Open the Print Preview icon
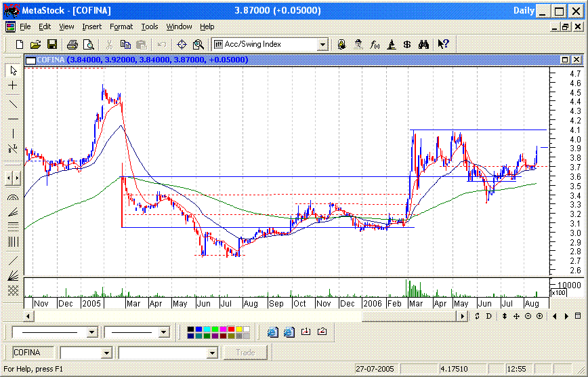Screen dimensions: 588x377 click(x=88, y=45)
